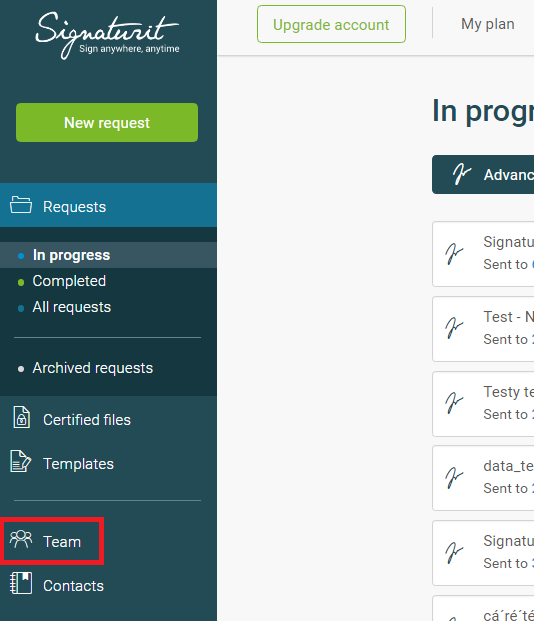Viewport: 534px width, 621px height.
Task: Show All requests in sidebar
Action: (x=72, y=307)
